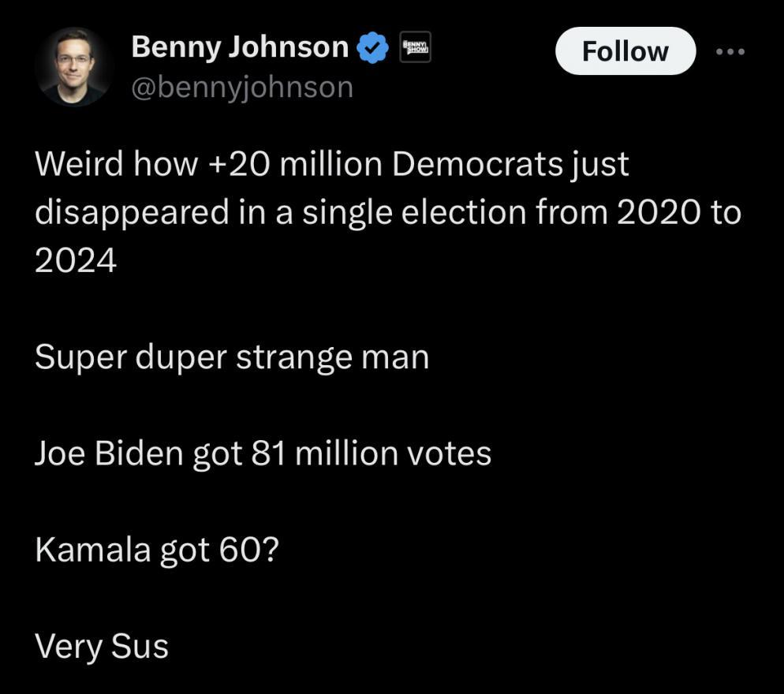Click Benny Johnson's profile avatar photo
This screenshot has height=694, width=784.
point(73,66)
